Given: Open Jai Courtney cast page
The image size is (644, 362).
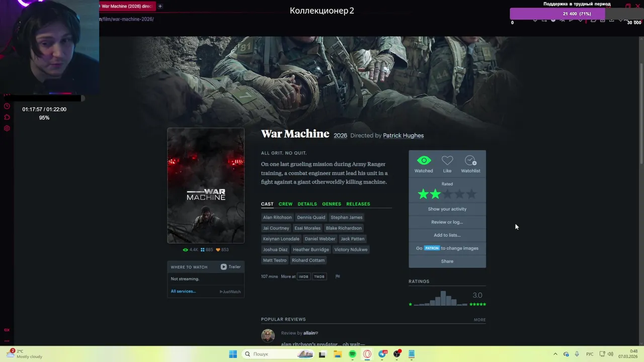Looking at the screenshot, I should pyautogui.click(x=276, y=228).
